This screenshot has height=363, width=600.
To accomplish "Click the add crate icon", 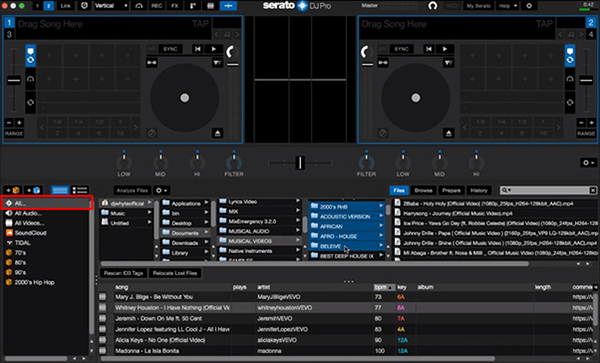I will click(13, 190).
